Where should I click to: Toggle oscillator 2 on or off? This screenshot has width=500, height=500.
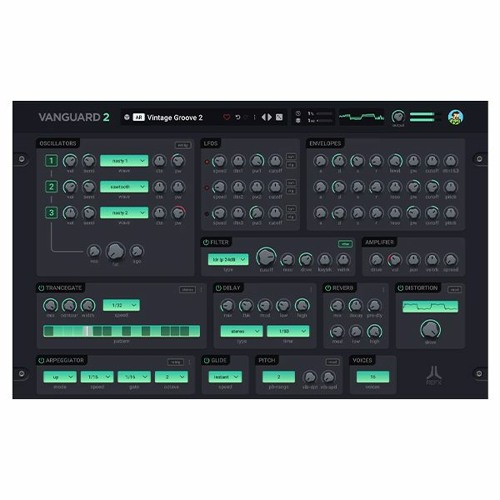point(51,187)
